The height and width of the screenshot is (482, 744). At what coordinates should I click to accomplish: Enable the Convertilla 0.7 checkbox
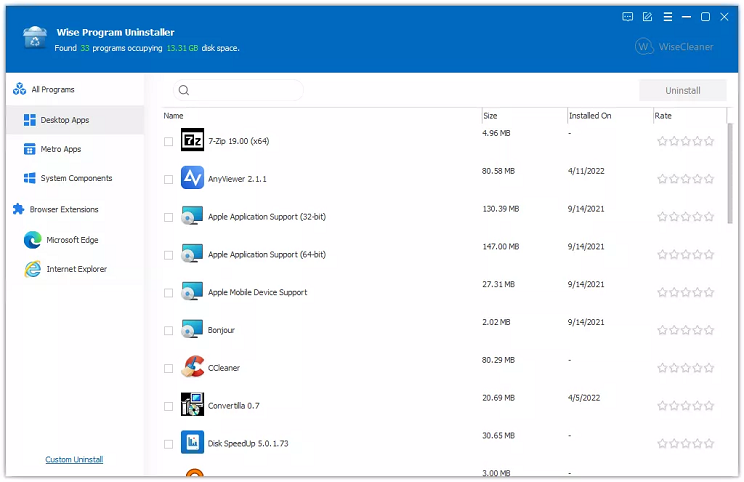(168, 407)
